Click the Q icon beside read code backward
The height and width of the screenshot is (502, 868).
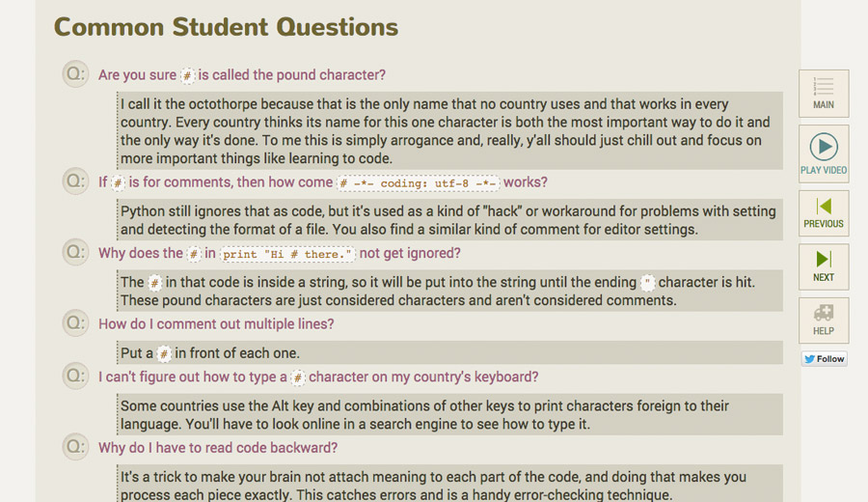(x=75, y=447)
